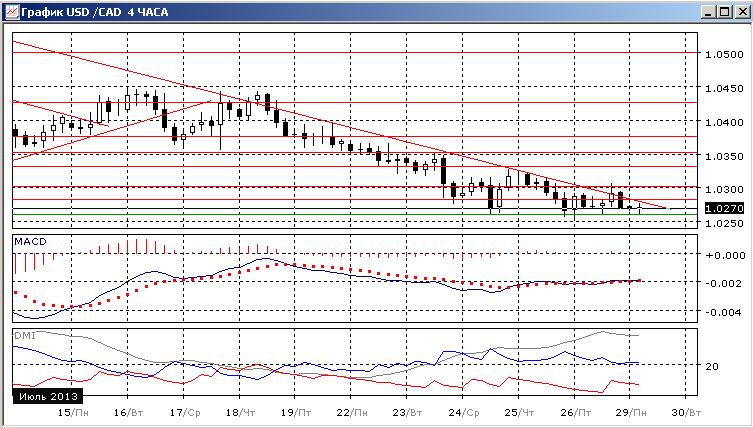The image size is (753, 428).
Task: Click the current price label 1.0270
Action: point(724,208)
